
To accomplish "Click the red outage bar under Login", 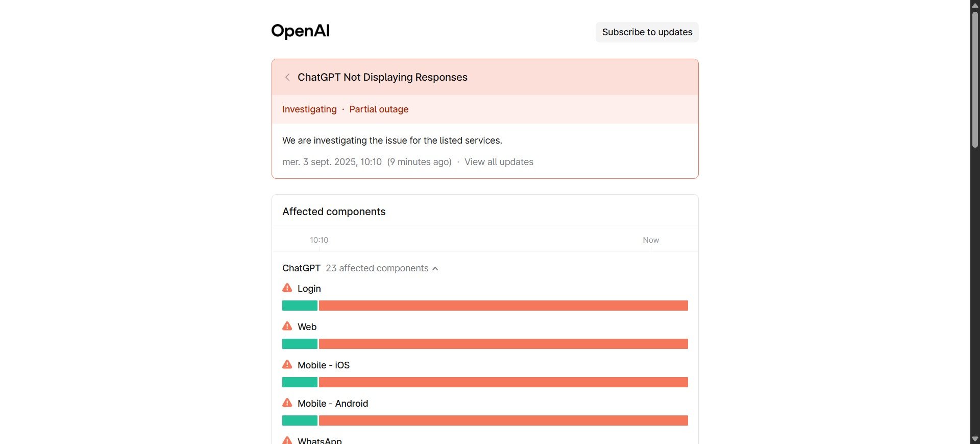I will pos(504,305).
